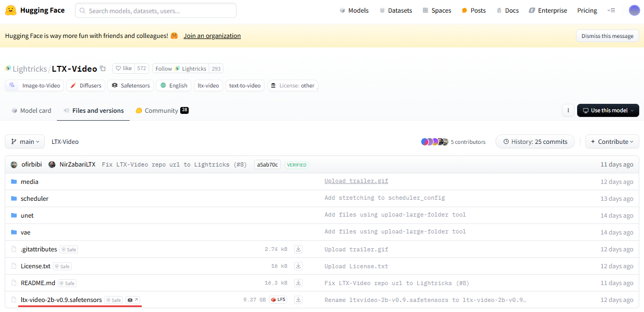Select the English language tag
This screenshot has width=644, height=312.
pos(174,85)
